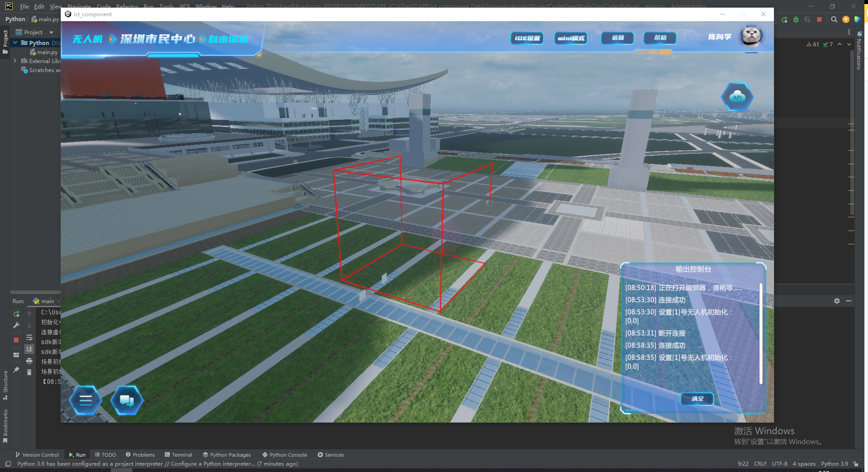Image resolution: width=868 pixels, height=472 pixels.
Task: Collapse the Python project folder
Action: pos(15,43)
